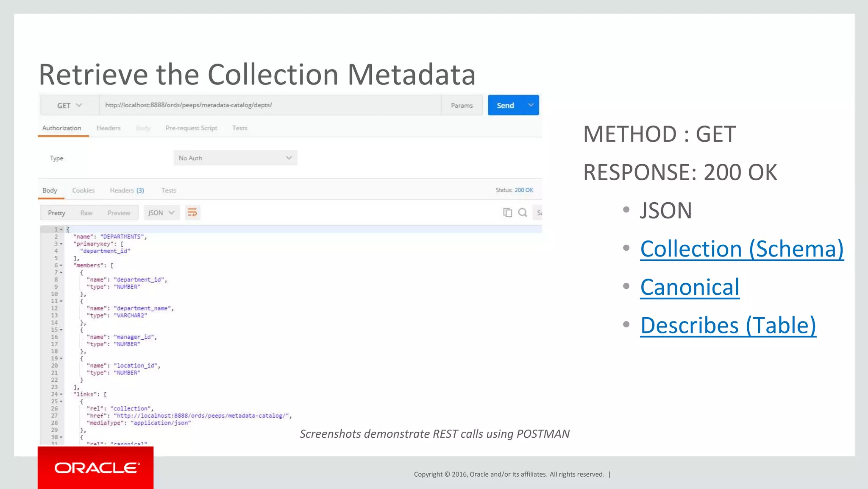Open the Send button arrow dropdown

[531, 105]
